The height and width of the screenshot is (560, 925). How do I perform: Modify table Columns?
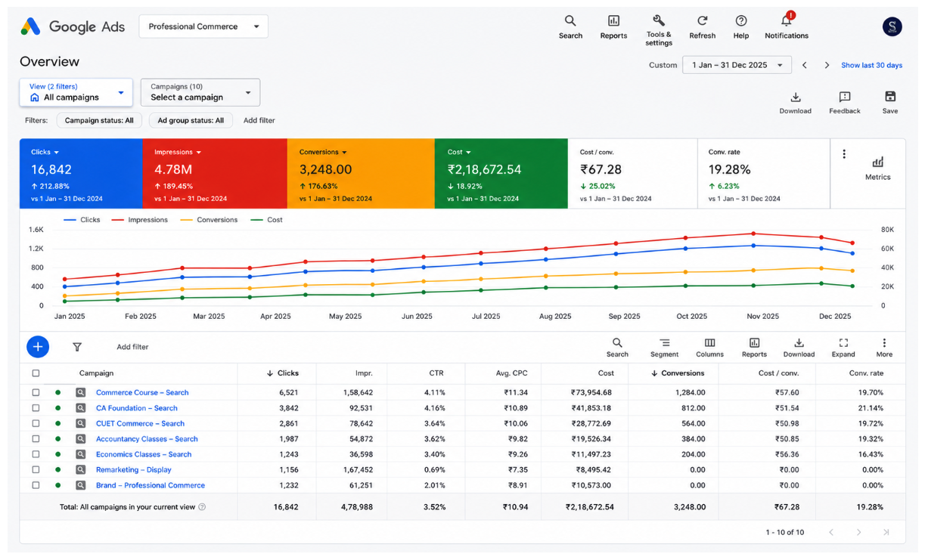709,348
